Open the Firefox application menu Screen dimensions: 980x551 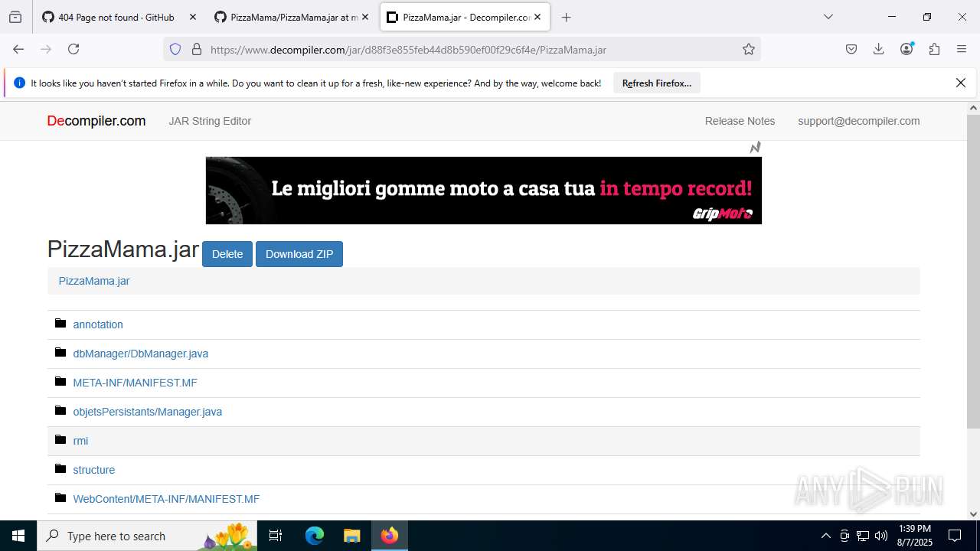pyautogui.click(x=962, y=49)
